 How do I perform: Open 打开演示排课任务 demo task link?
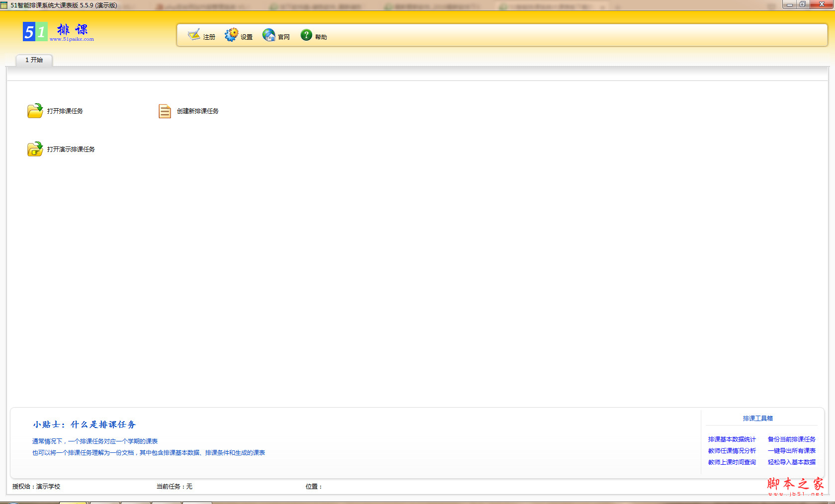pos(71,149)
